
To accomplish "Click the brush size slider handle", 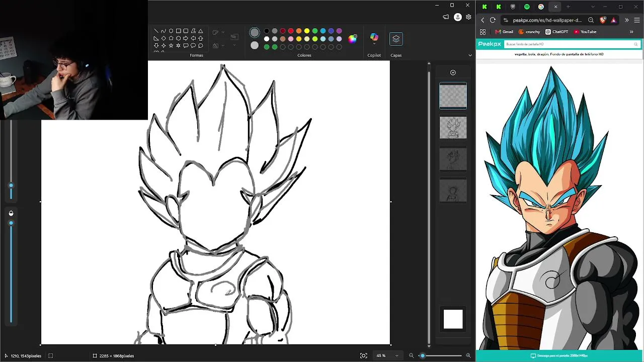I will [11, 186].
